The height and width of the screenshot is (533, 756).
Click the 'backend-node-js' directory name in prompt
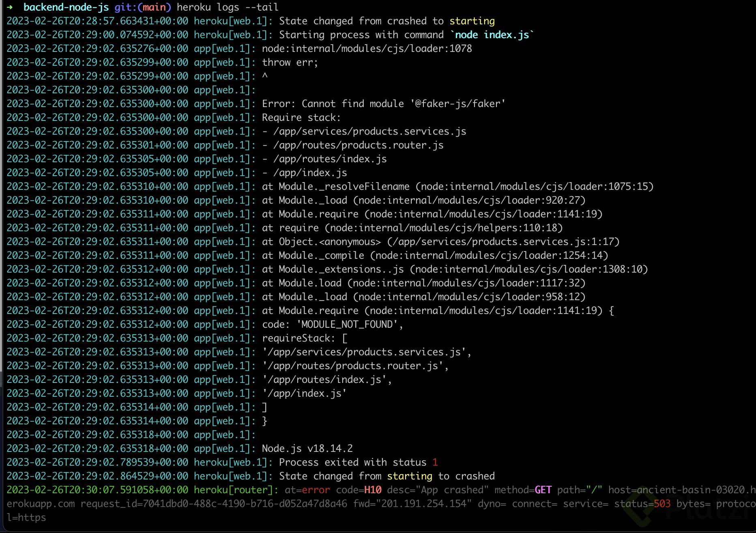66,7
